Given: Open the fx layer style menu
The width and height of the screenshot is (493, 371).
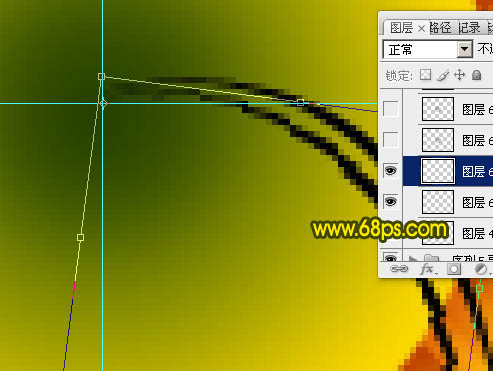Looking at the screenshot, I should (x=427, y=269).
